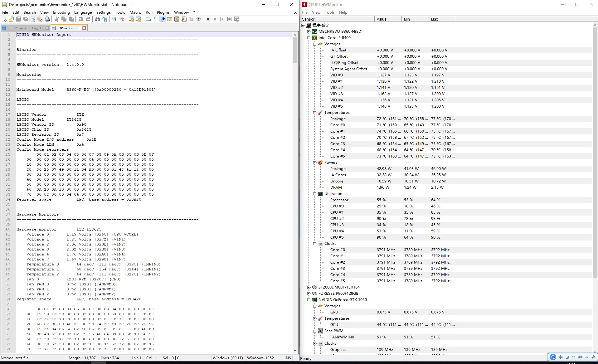Screen dimensions: 598x364
Task: Zoom out on the editor text
Action: (122, 19)
